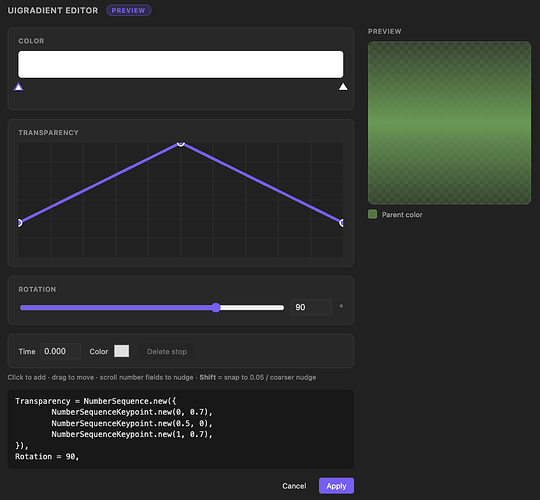Click the PREVIEW badge in title

pos(128,10)
